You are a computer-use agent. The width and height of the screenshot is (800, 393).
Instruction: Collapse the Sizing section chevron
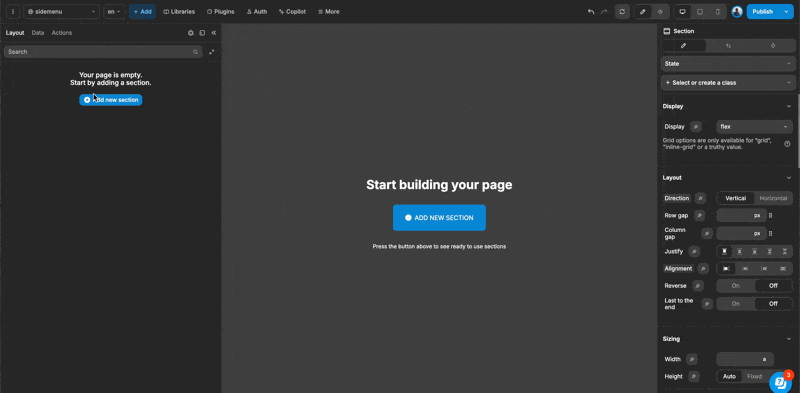tap(789, 338)
